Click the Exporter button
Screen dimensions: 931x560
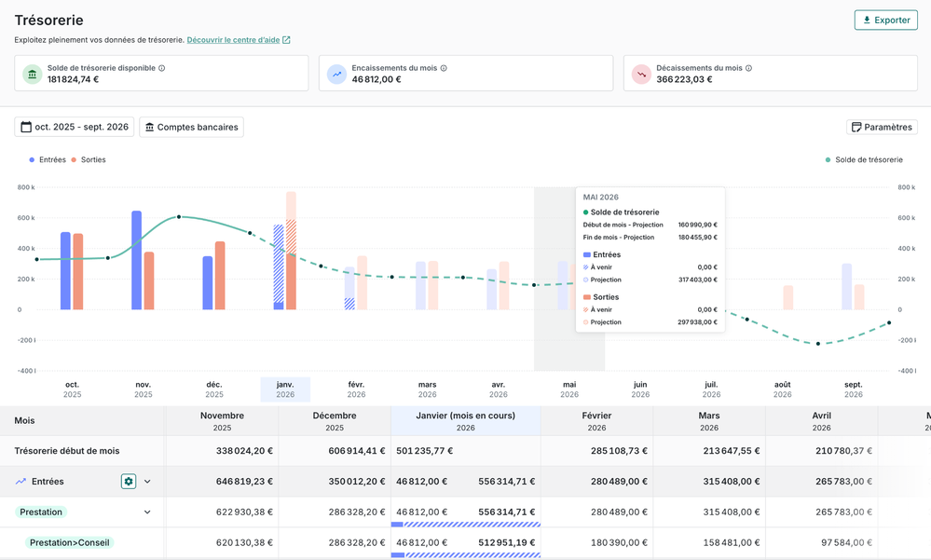885,20
